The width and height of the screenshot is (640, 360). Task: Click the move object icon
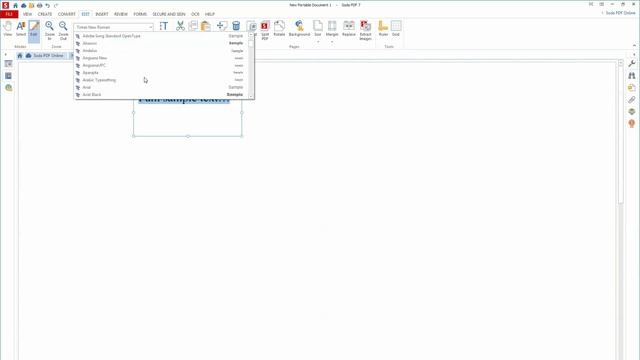point(222,27)
